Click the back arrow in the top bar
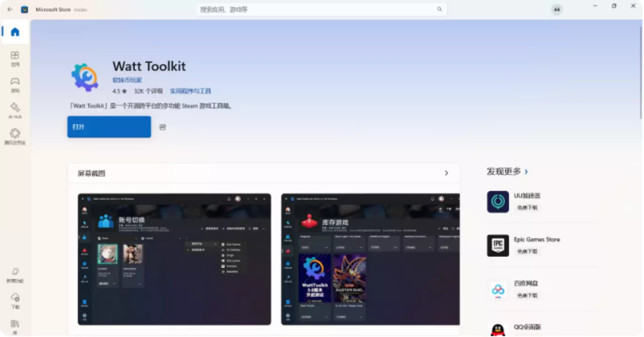Viewport: 644px width, 337px height. 10,9
